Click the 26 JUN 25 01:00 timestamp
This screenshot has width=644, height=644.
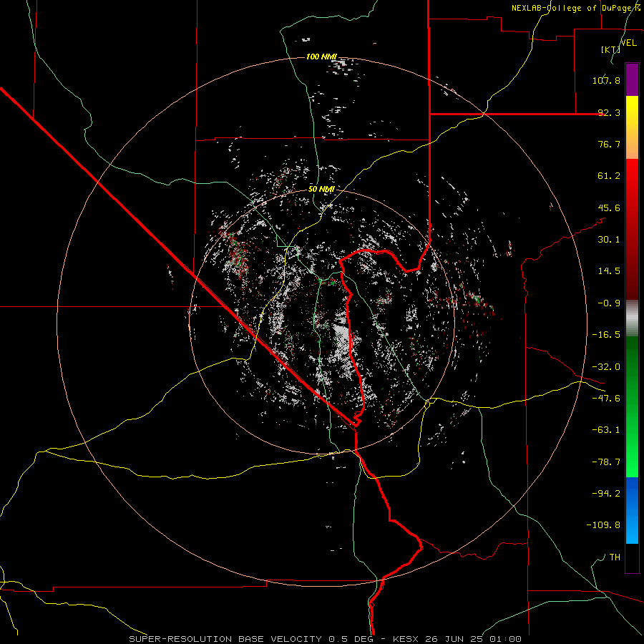(x=473, y=639)
